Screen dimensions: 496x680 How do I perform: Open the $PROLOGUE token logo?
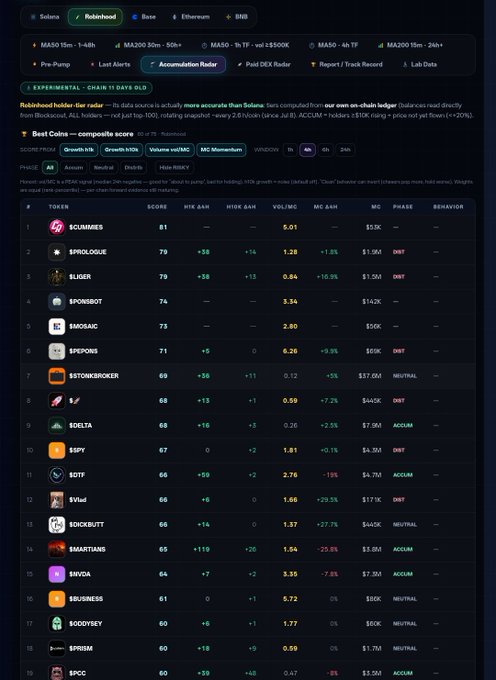pos(57,252)
